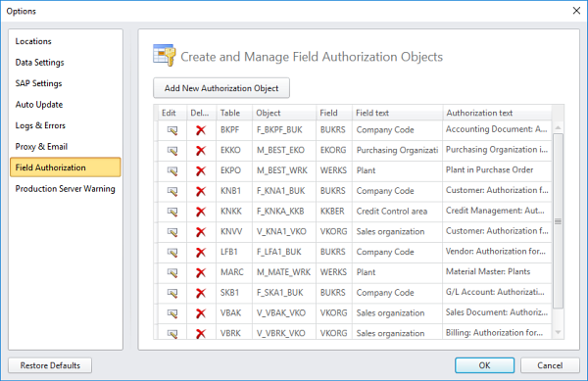Screen dimensions: 588x381
Task: Edit the BKPF authorization object row
Action: (172, 130)
